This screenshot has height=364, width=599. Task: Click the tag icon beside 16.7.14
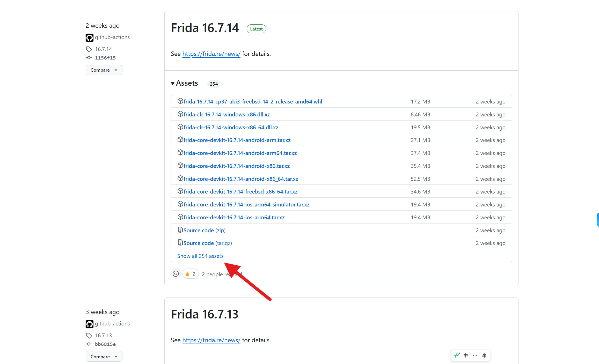click(89, 49)
